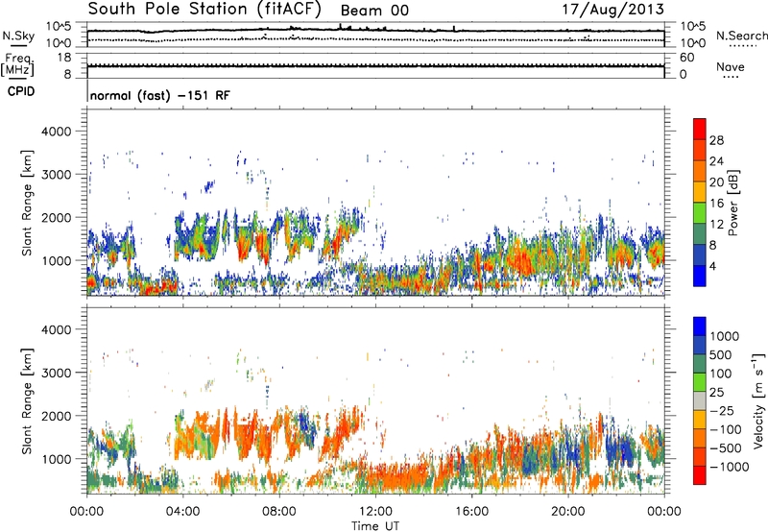Select the 08:00 time axis label

click(279, 512)
